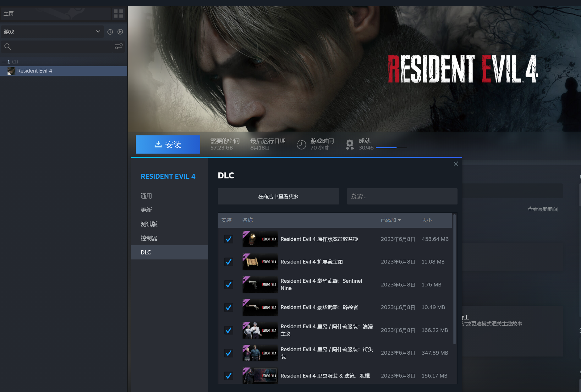Uncheck the 原作版本音效替换 DLC checkbox
The width and height of the screenshot is (581, 392).
tap(229, 239)
